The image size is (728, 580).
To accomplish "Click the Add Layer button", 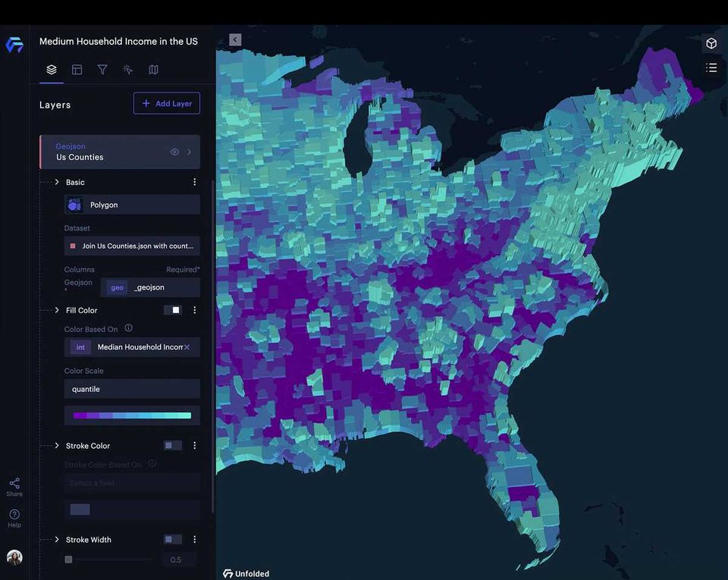I will [167, 103].
